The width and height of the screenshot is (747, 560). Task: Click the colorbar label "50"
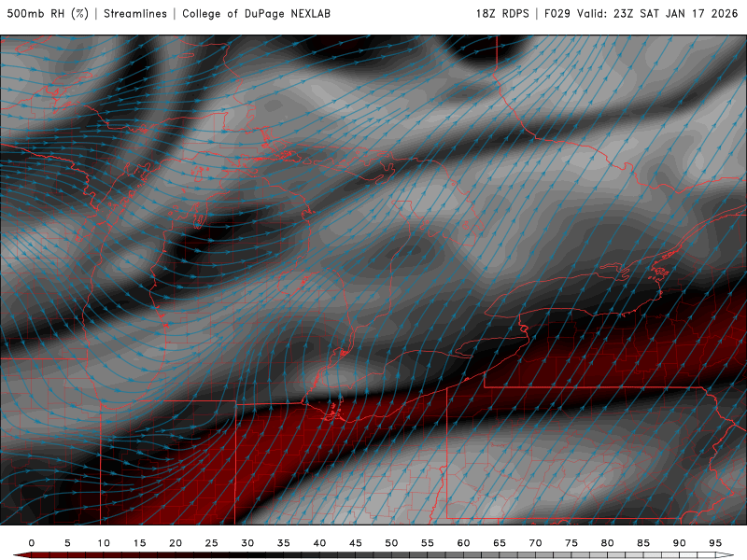coord(391,543)
